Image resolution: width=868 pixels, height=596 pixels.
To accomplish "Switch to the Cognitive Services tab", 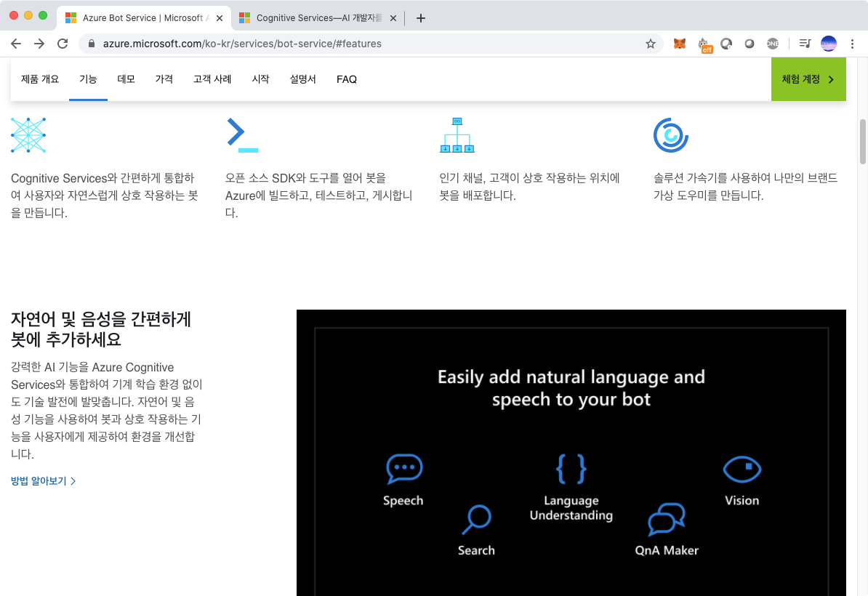I will (318, 18).
